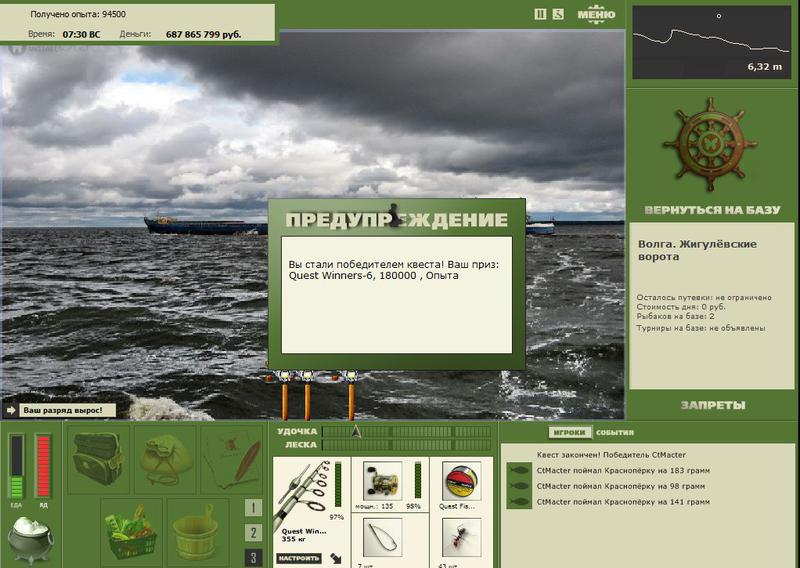The image size is (800, 568).
Task: Click arrow icon beside 'Ваш разряд вырос!'
Action: (10, 410)
